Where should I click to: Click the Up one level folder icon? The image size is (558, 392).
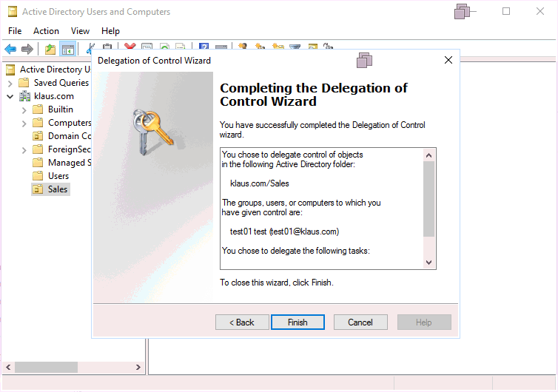pos(50,49)
